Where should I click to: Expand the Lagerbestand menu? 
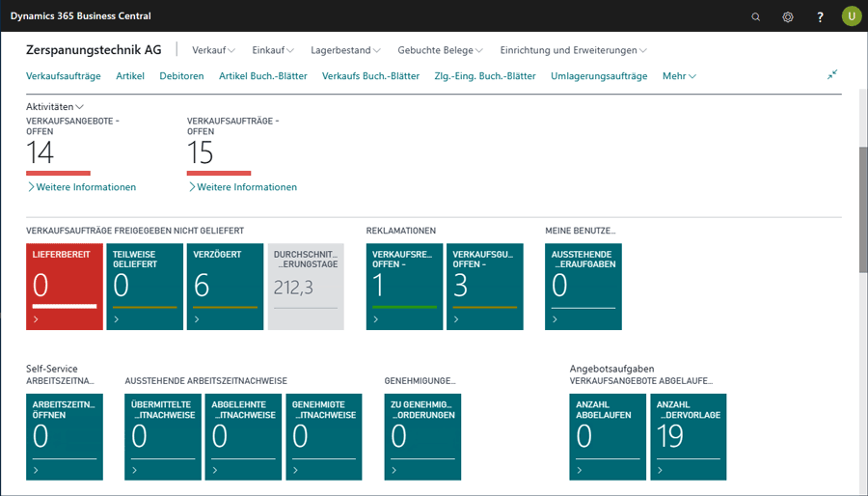(345, 50)
